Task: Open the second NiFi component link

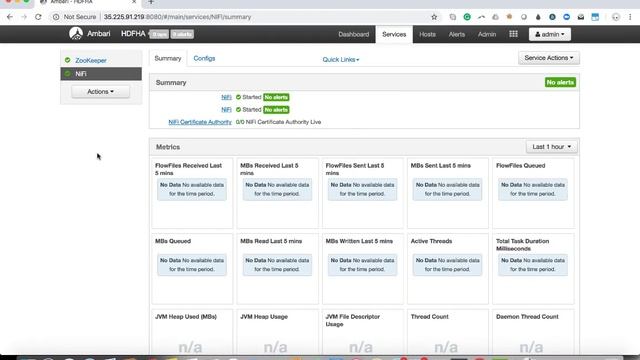Action: tap(226, 110)
